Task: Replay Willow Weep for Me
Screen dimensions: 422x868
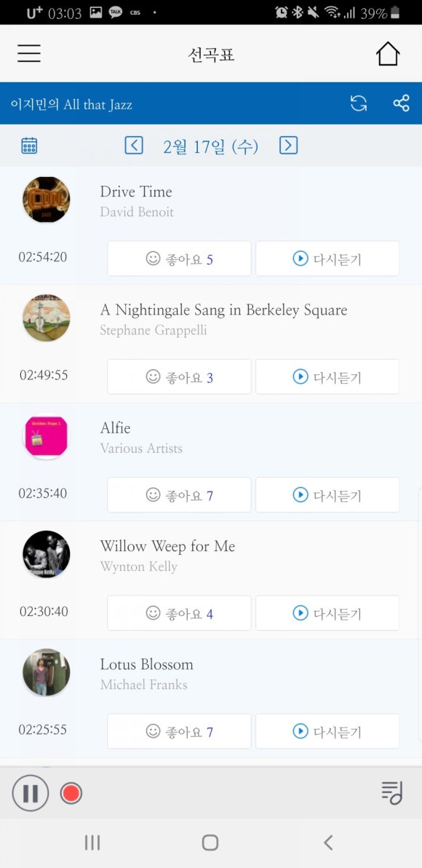Action: click(x=327, y=613)
